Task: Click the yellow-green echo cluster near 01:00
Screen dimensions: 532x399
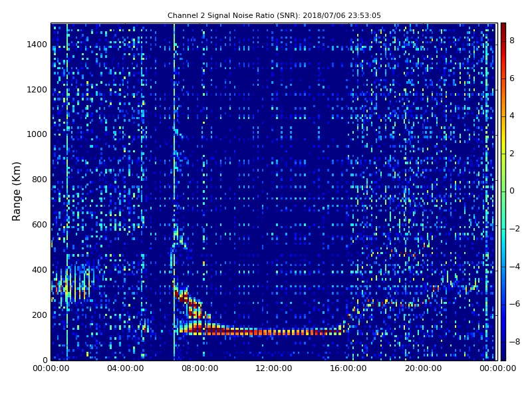Action: [72, 285]
